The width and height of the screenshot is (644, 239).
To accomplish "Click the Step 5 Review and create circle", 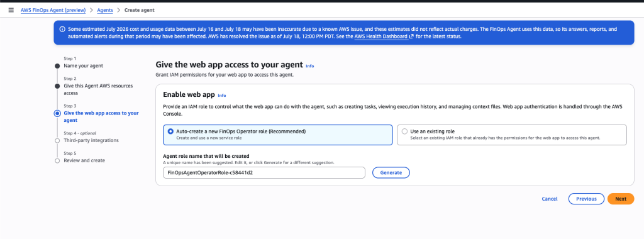I will (x=57, y=160).
